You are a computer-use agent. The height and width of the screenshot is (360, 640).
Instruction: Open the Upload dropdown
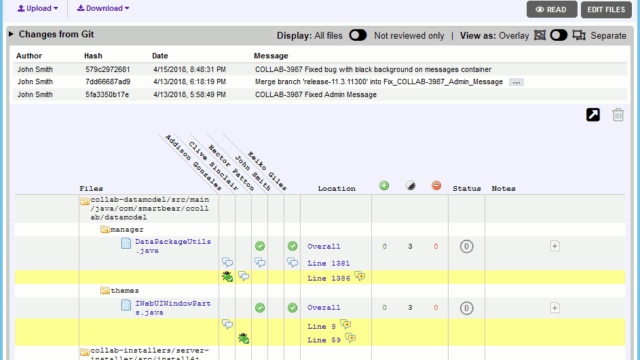click(x=38, y=8)
